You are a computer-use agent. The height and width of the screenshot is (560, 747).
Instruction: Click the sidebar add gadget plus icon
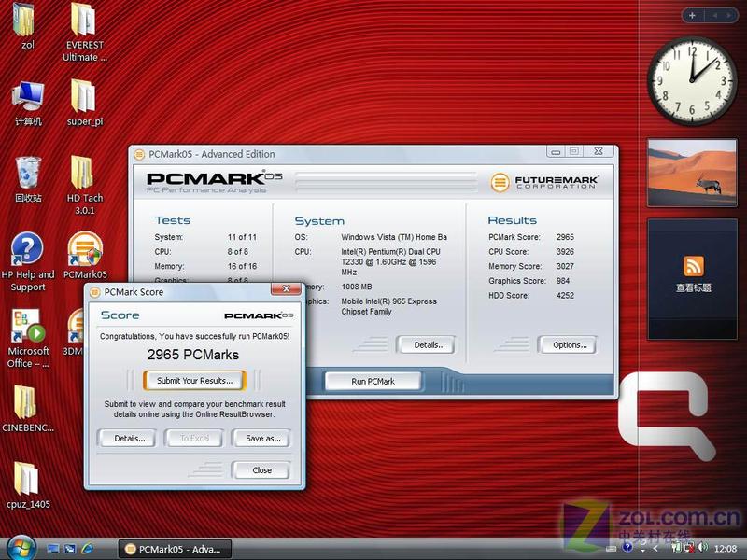pyautogui.click(x=692, y=15)
